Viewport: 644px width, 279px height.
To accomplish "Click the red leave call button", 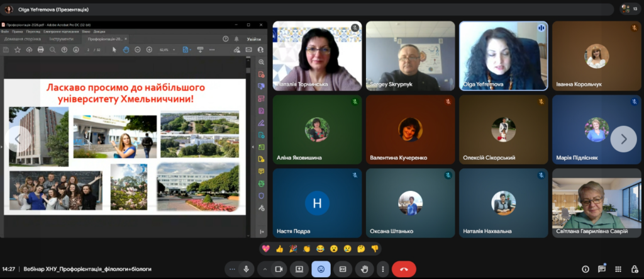I will [x=404, y=269].
